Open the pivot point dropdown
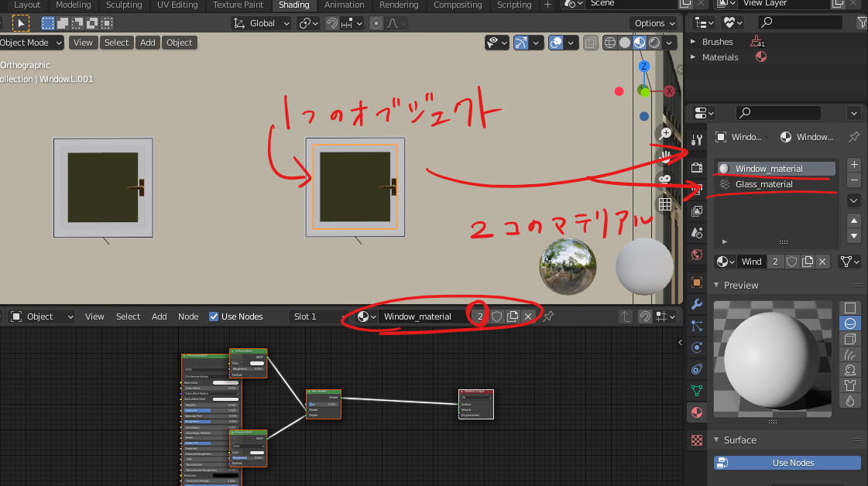Screen dimensions: 868x486 (308, 23)
